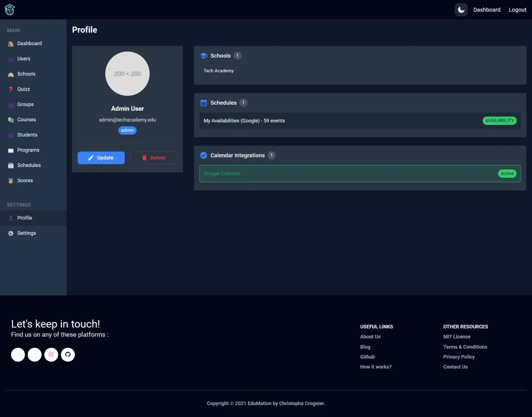Open Quizz in sidebar menu
This screenshot has height=417, width=532.
[33, 89]
